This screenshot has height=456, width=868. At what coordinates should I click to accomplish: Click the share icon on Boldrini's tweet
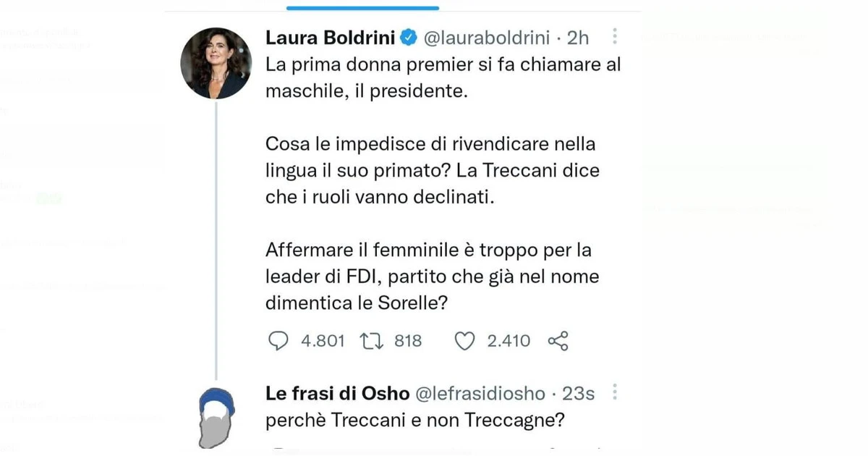(558, 341)
